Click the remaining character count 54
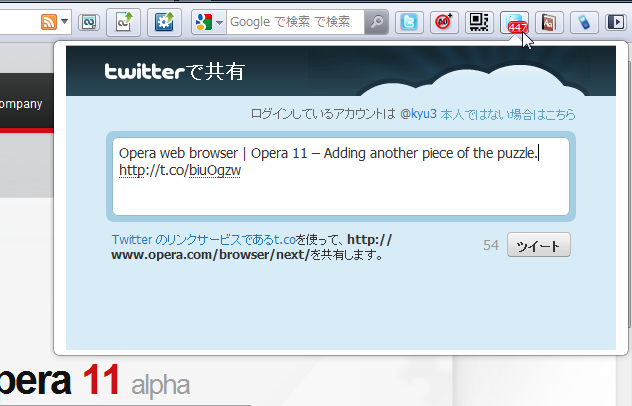The height and width of the screenshot is (406, 632). pyautogui.click(x=491, y=245)
